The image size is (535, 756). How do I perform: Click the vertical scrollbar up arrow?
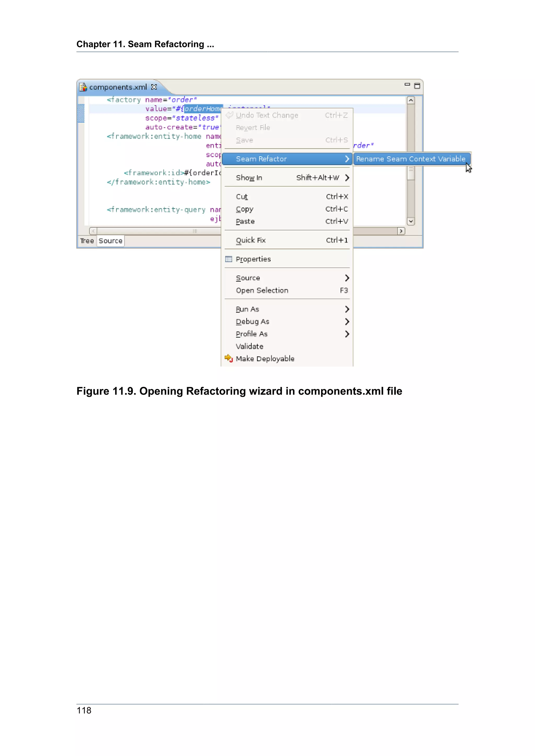(x=411, y=100)
